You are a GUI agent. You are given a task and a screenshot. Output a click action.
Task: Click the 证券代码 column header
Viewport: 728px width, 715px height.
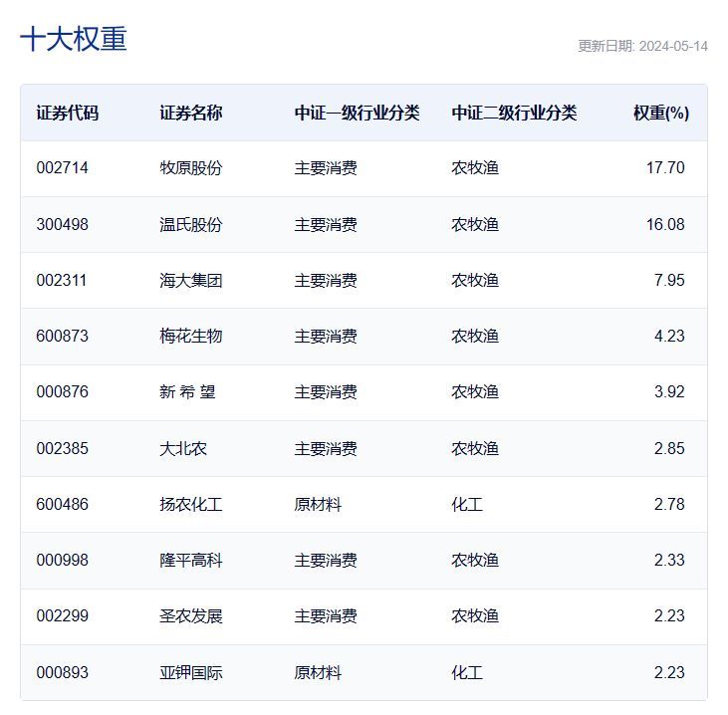click(x=68, y=113)
